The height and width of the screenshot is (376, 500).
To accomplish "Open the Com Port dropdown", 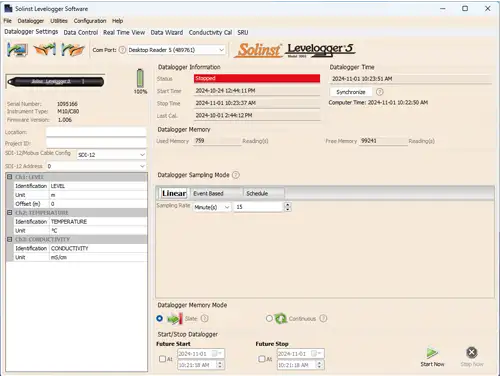I will [x=176, y=50].
